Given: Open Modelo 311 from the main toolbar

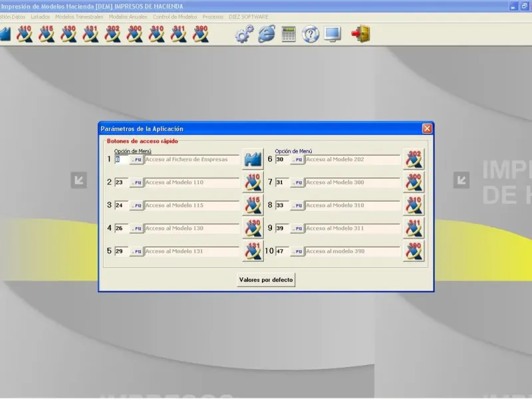Looking at the screenshot, I should point(179,34).
